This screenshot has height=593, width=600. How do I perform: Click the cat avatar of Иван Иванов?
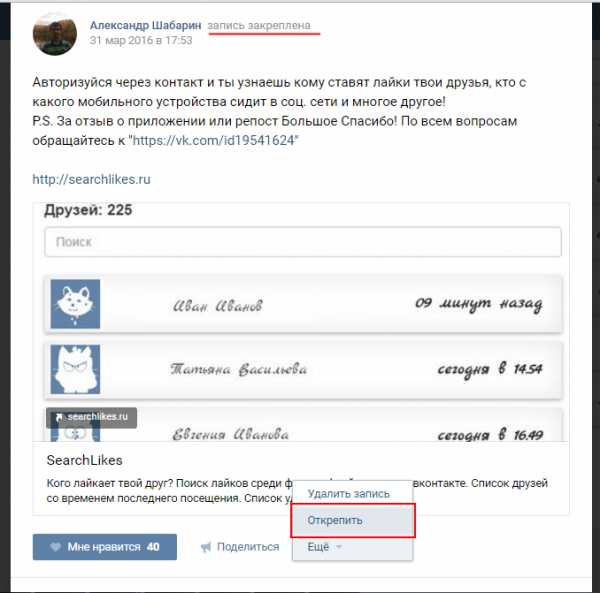[75, 304]
